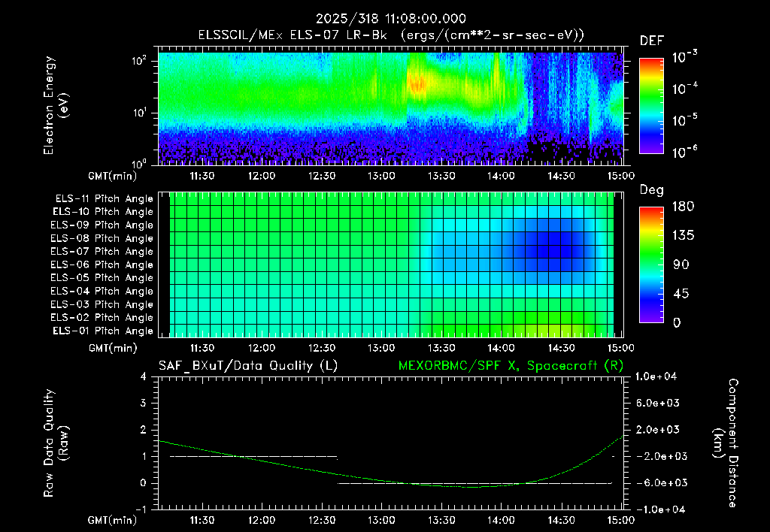The width and height of the screenshot is (770, 532).
Task: Click the Deg pitch angle color bar
Action: tap(651, 264)
